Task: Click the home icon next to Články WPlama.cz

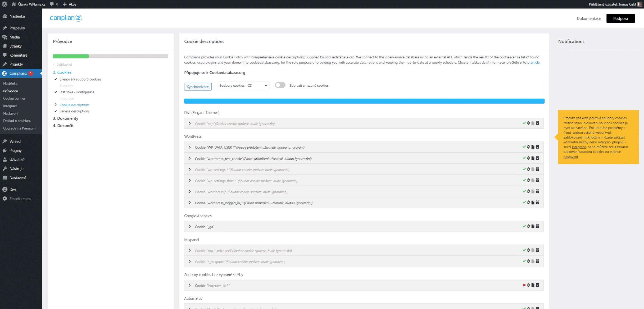Action: [14, 4]
